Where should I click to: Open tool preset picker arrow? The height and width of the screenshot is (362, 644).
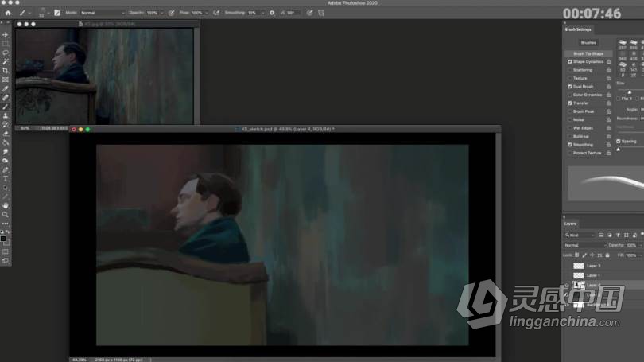coord(29,14)
